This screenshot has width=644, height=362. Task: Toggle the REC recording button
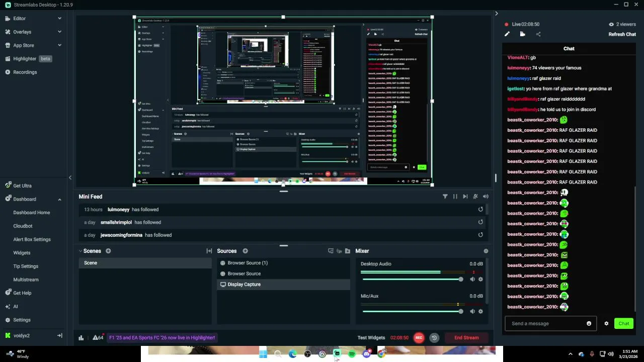[x=419, y=338]
